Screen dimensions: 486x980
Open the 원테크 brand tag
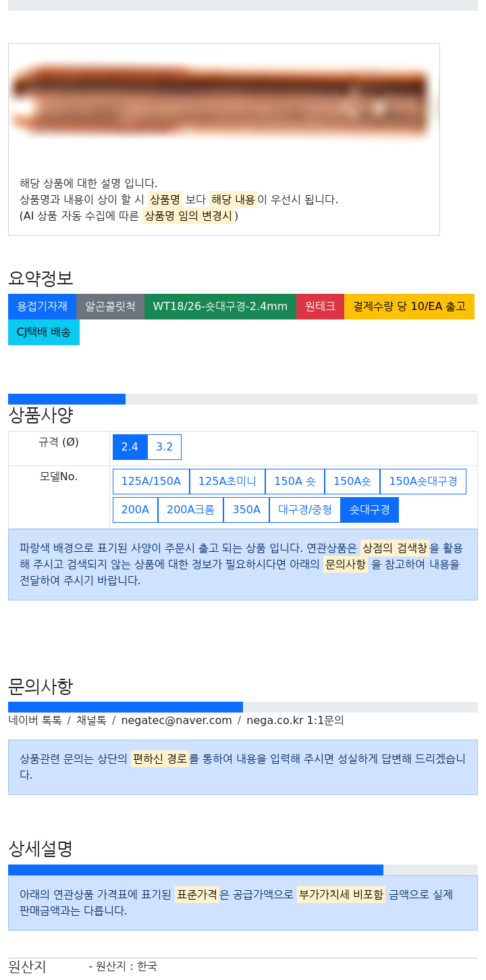[x=320, y=307]
